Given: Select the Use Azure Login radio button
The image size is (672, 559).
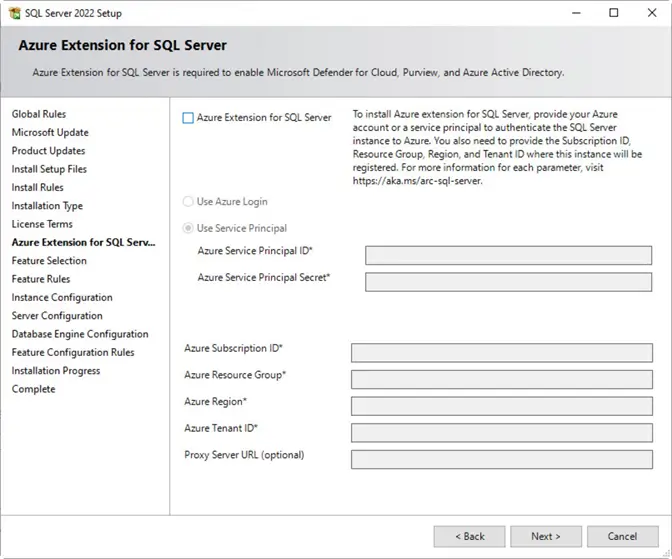Looking at the screenshot, I should (188, 202).
